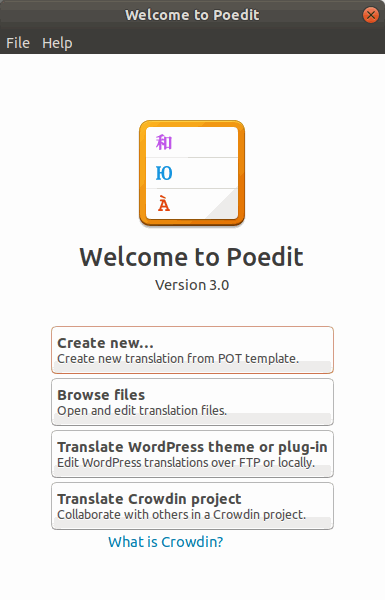Select the Browse files button

(x=192, y=402)
